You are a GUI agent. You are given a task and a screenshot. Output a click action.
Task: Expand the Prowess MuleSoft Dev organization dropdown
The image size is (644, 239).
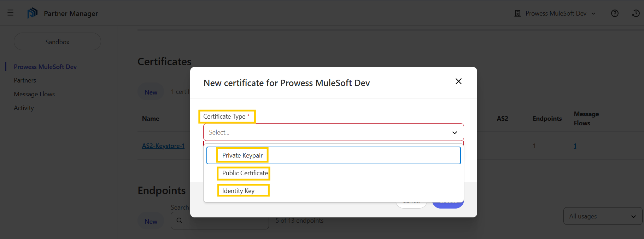[x=593, y=13]
